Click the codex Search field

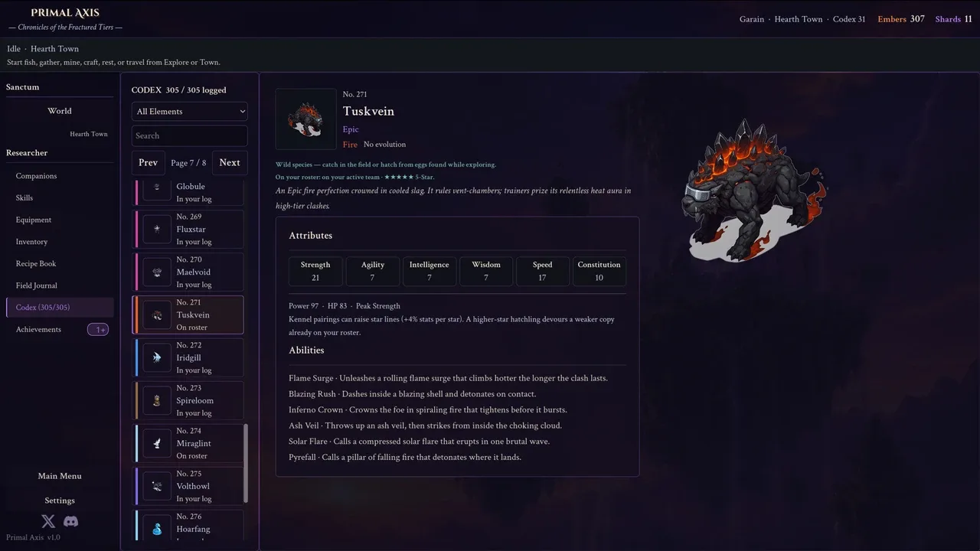[189, 135]
